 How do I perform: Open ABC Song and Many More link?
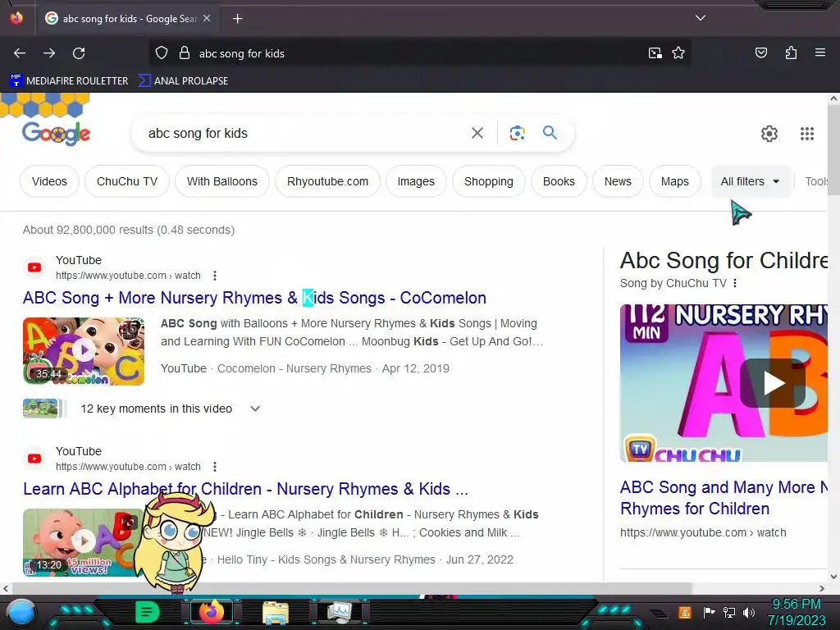pos(724,498)
